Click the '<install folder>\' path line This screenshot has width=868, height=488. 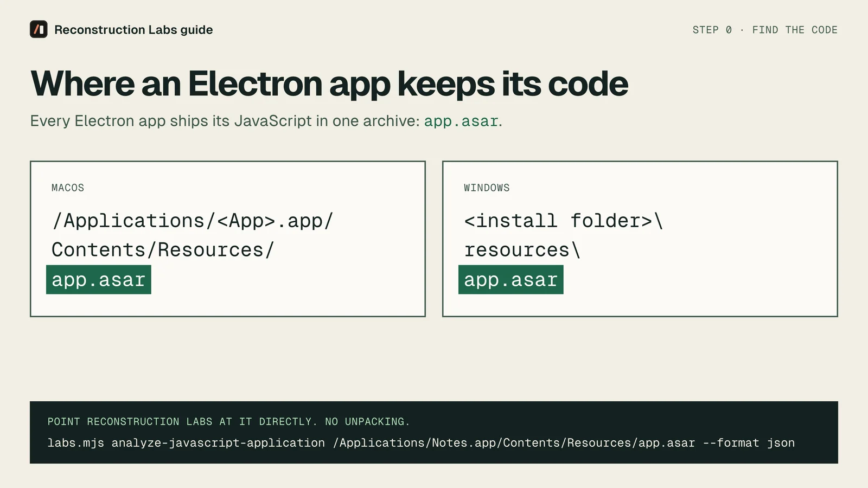coord(564,221)
